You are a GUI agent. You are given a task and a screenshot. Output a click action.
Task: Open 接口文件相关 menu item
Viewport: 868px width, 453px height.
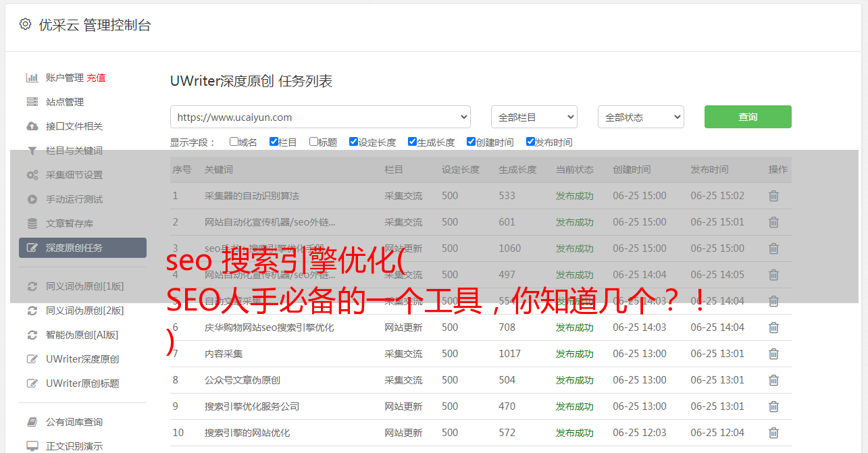tap(74, 126)
